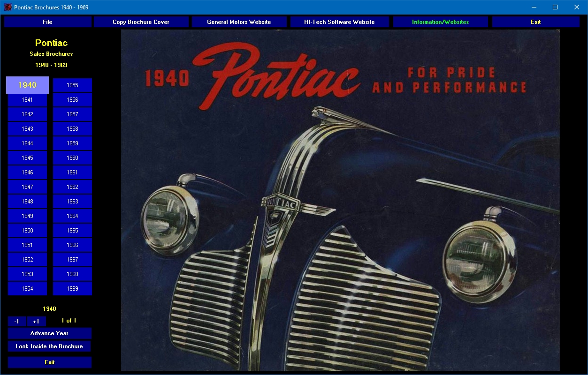Screen dimensions: 588x375
Task: Select the 1944 year button
Action: coord(27,143)
